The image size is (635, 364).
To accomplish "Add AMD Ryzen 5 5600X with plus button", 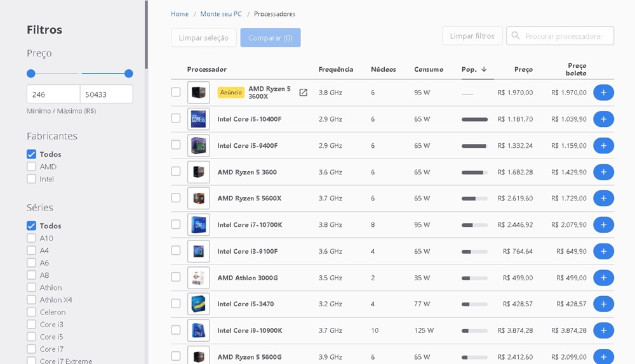I will coord(603,198).
